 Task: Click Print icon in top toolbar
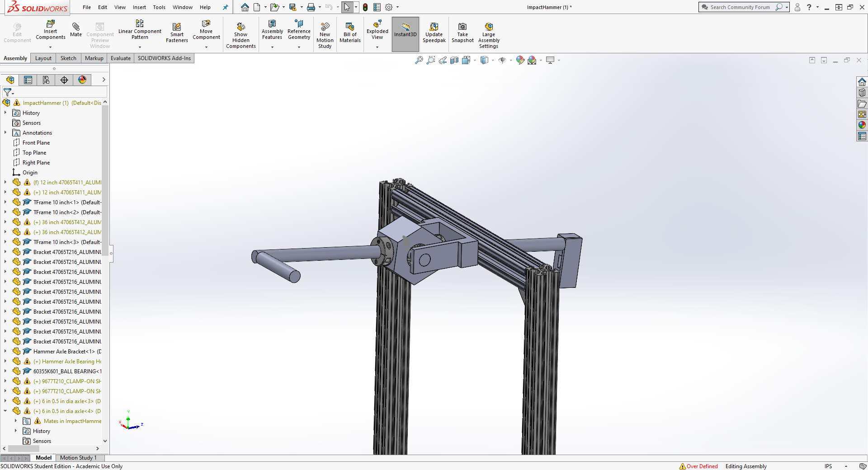click(311, 7)
